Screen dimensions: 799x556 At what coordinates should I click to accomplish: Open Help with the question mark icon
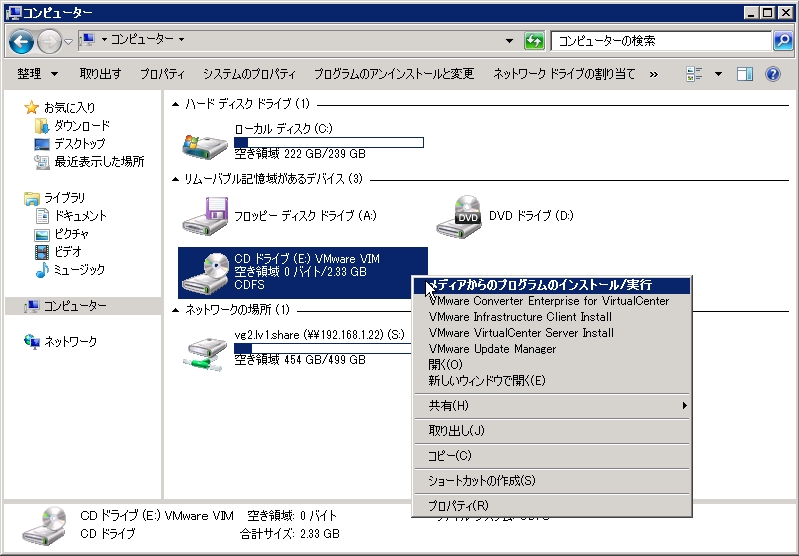click(x=773, y=74)
